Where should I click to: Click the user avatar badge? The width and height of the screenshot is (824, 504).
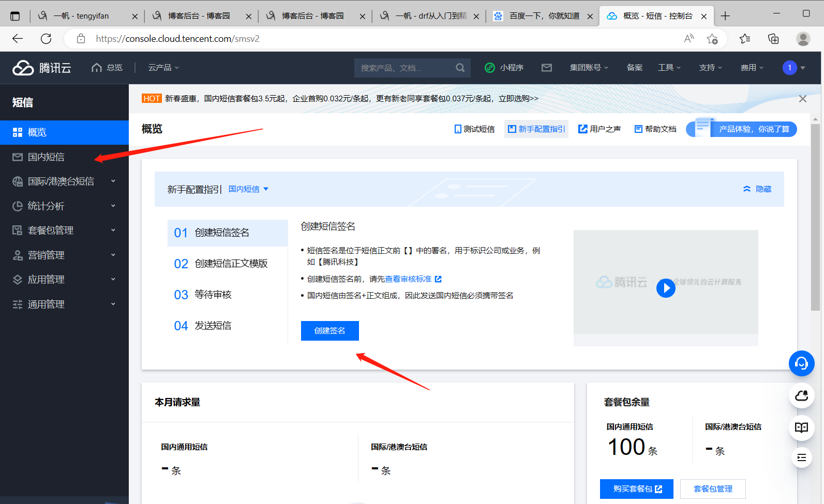pyautogui.click(x=789, y=68)
